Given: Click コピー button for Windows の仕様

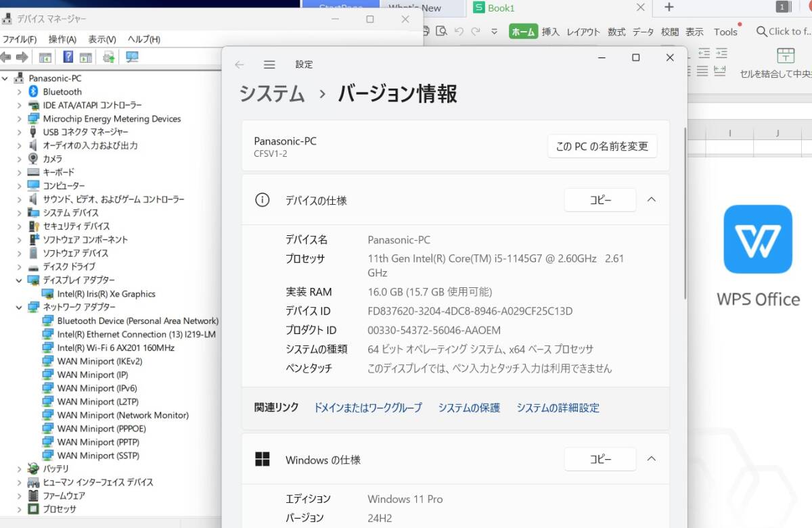Looking at the screenshot, I should (600, 459).
